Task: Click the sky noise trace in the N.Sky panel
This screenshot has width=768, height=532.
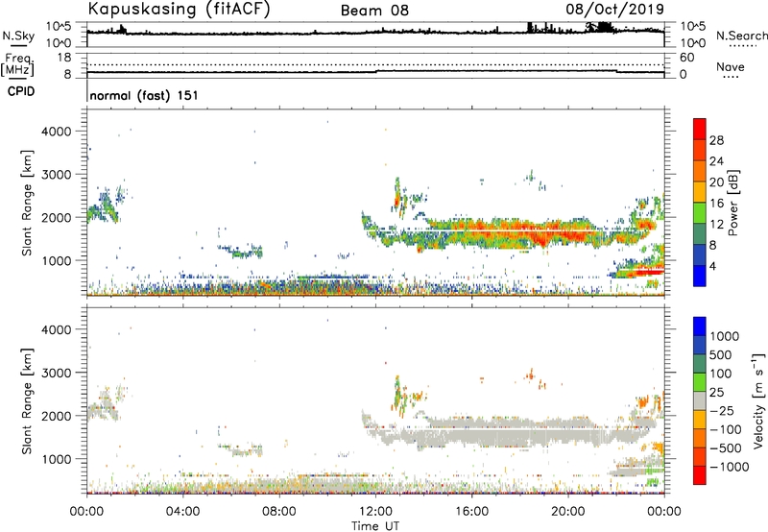Action: 375,33
